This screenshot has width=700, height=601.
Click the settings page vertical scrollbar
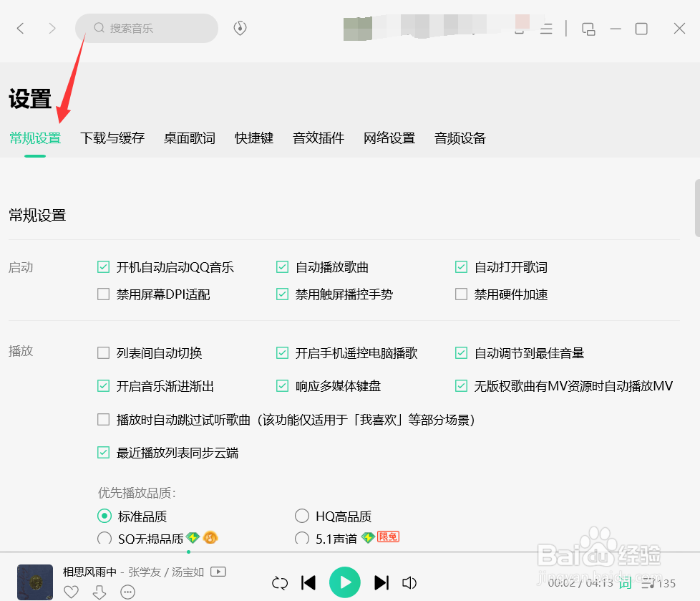[x=697, y=208]
